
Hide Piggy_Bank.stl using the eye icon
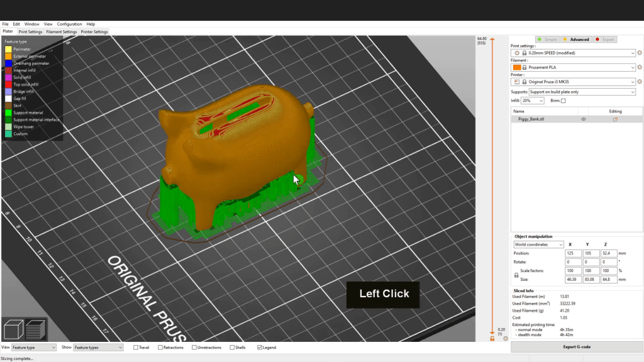[584, 119]
